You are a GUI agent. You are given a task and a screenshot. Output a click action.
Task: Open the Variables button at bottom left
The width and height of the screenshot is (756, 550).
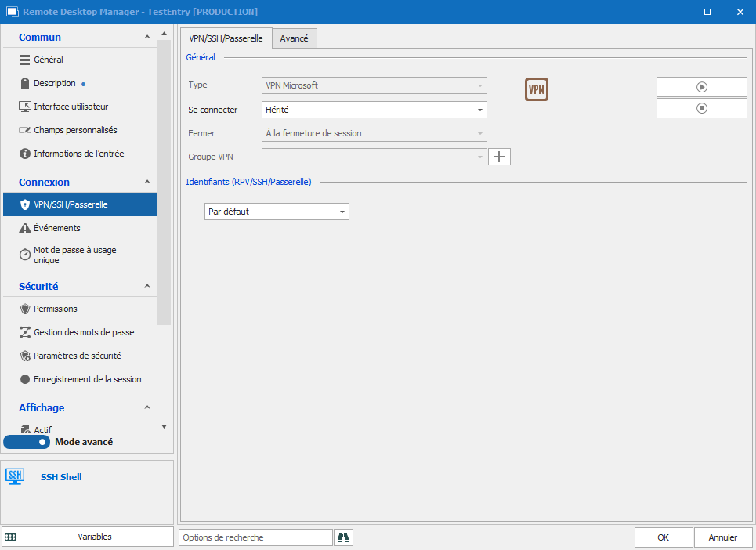pos(88,537)
